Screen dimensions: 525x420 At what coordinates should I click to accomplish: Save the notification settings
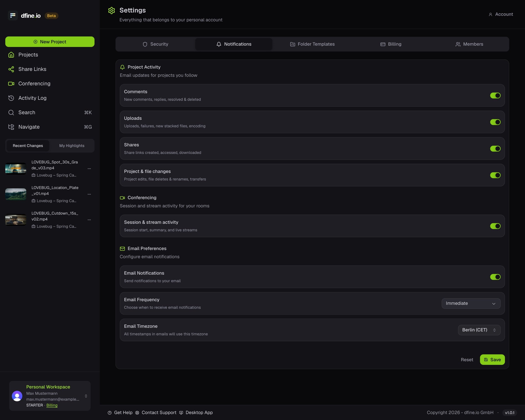point(492,360)
